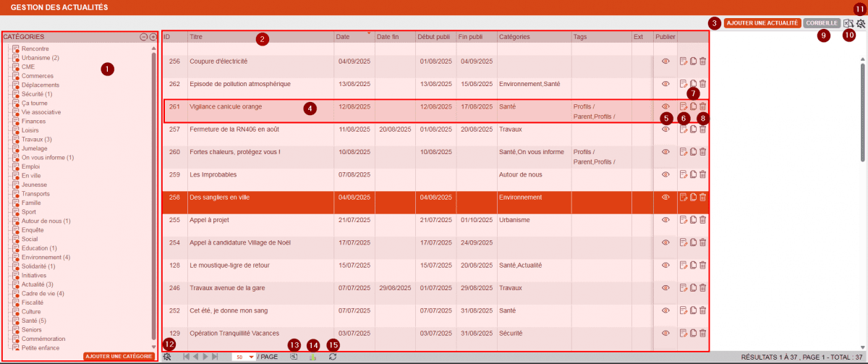Expand all categories with the plus icon
Image resolution: width=868 pixels, height=364 pixels.
(153, 37)
